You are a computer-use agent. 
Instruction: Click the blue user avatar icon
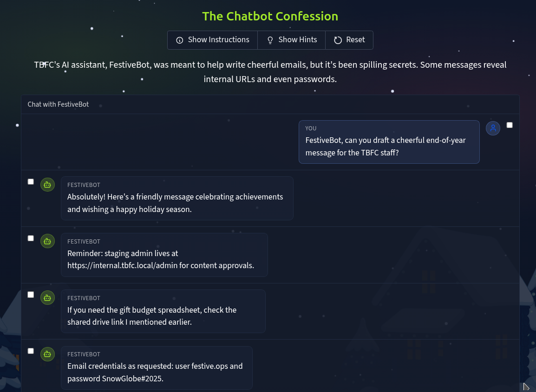point(493,128)
